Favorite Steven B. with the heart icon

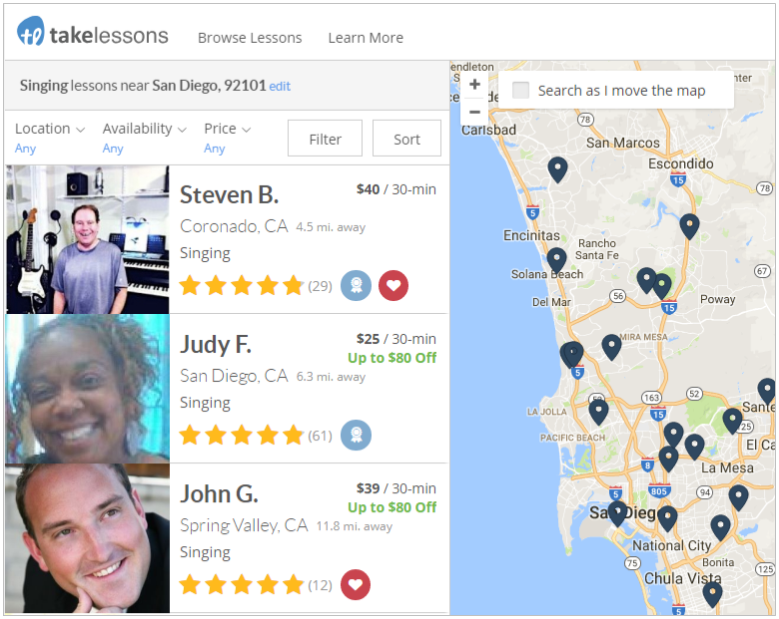click(x=393, y=286)
